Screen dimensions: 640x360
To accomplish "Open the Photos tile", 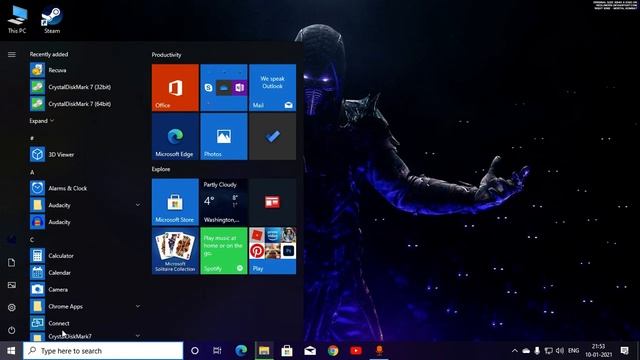I will [x=224, y=136].
